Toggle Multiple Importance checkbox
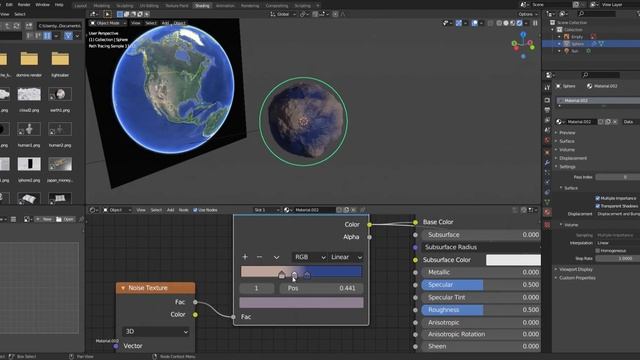 598,198
